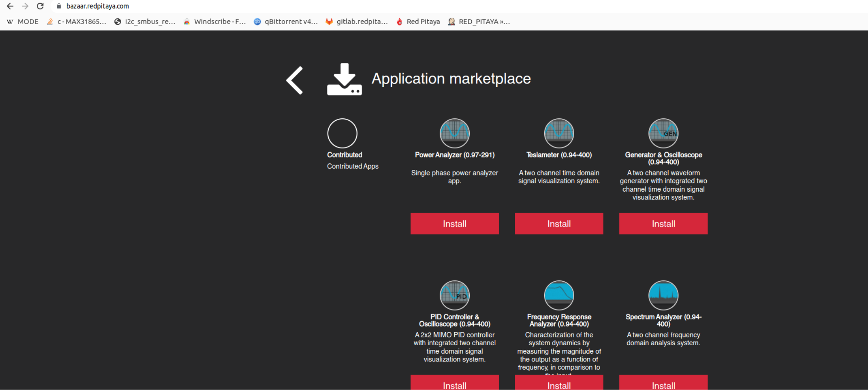The width and height of the screenshot is (868, 390).
Task: Open the Generator & Oscilloscope app icon
Action: (663, 133)
